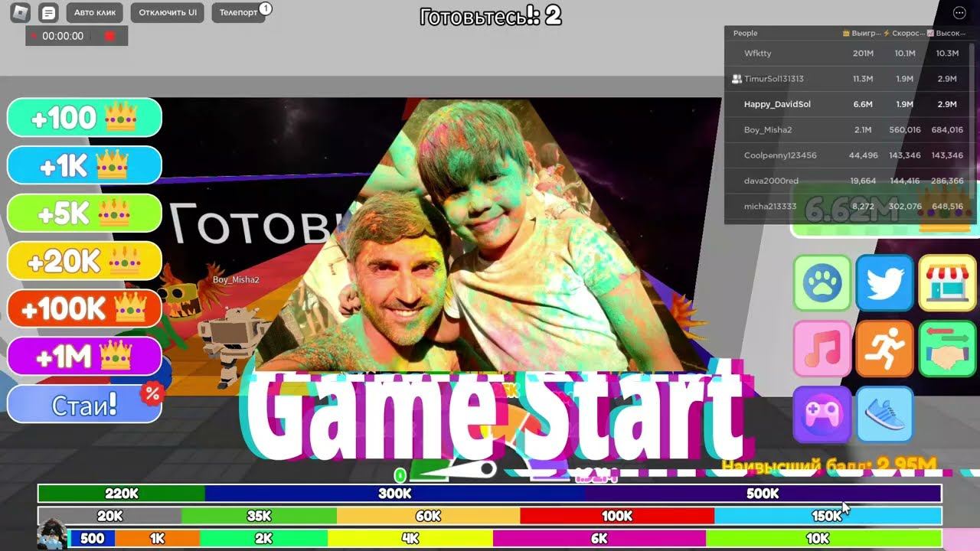
Task: Click the Boy_Misha2 name tag above the character
Action: [x=236, y=280]
